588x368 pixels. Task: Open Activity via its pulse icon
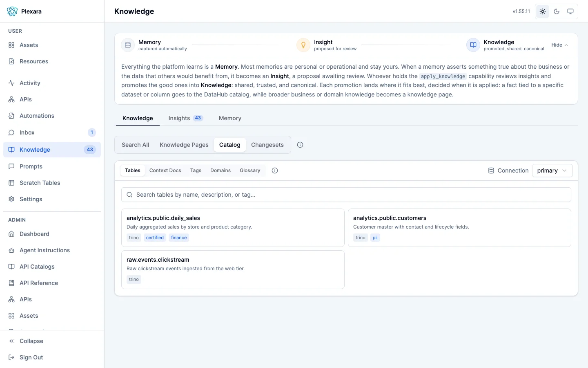pyautogui.click(x=11, y=83)
